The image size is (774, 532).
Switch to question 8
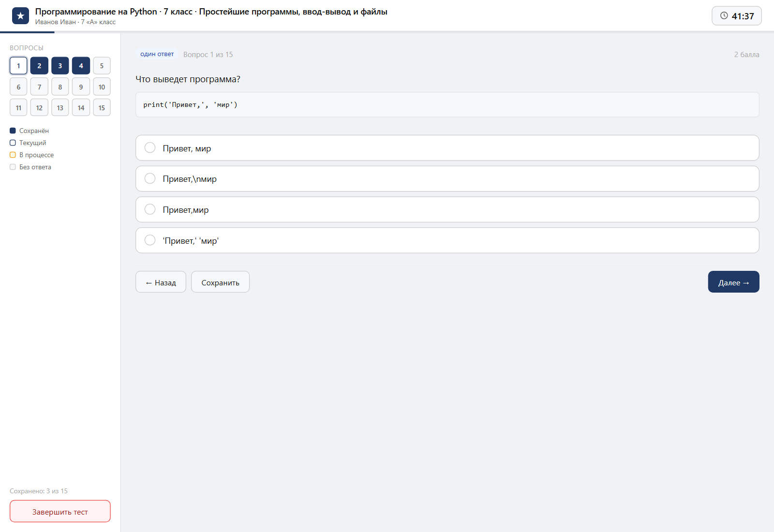tap(60, 87)
